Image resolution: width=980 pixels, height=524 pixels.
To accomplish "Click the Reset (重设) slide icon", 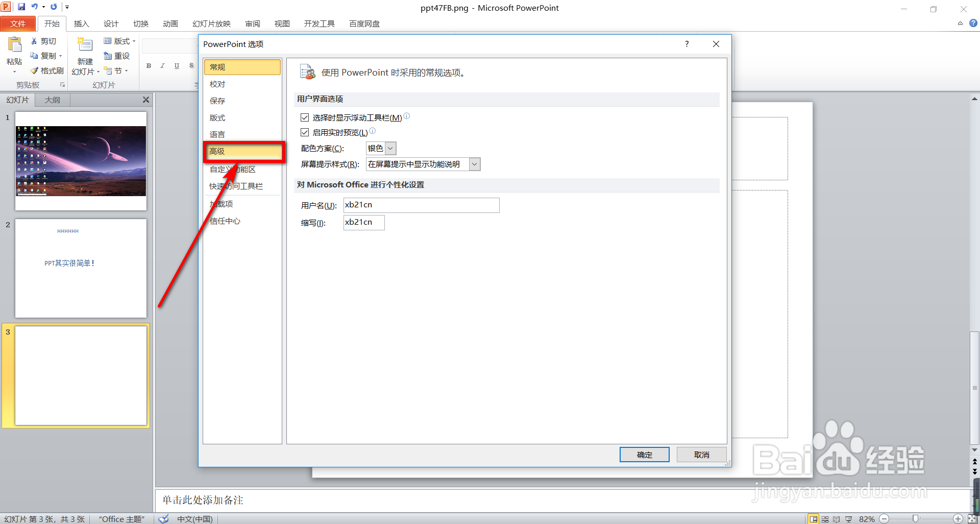I will [x=108, y=56].
